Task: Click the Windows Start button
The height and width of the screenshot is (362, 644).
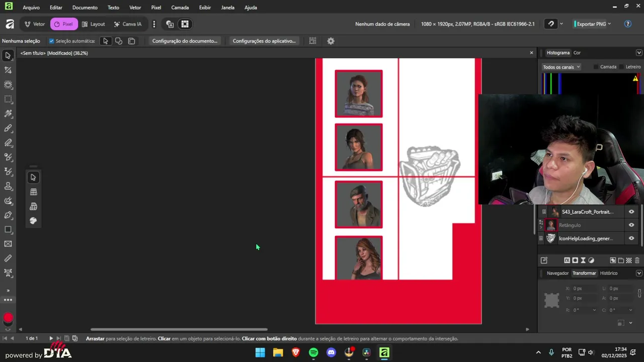Action: point(260,352)
